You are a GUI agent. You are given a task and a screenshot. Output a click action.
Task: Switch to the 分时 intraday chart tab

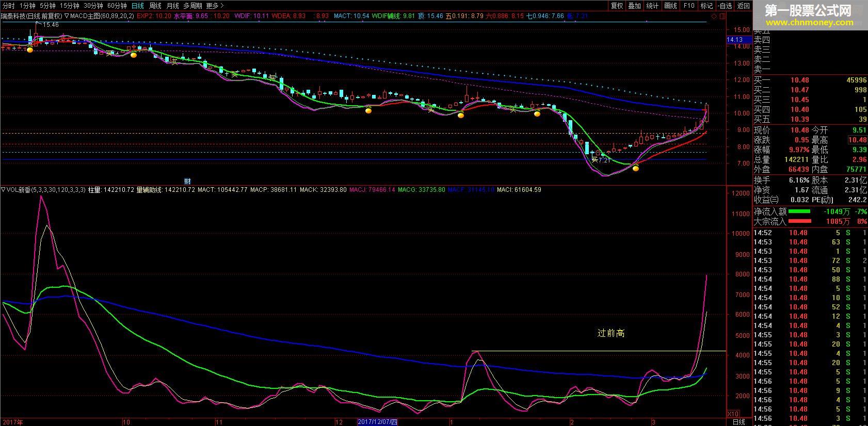click(x=9, y=6)
